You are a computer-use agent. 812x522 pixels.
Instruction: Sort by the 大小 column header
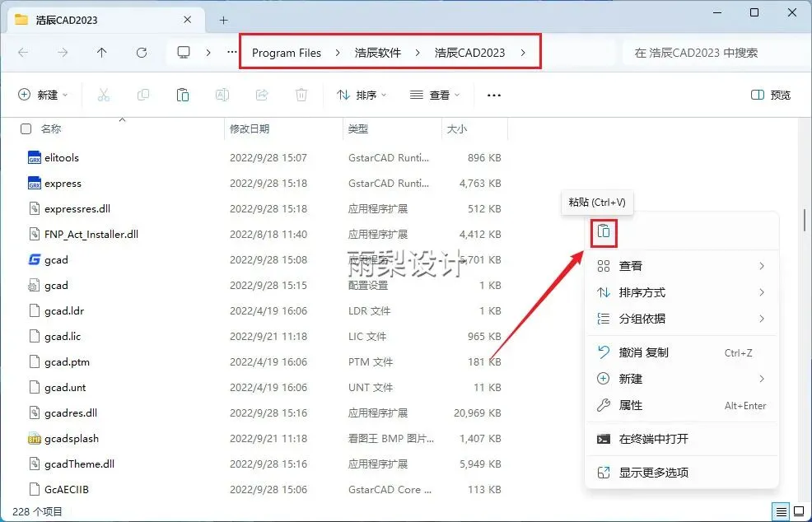point(457,129)
